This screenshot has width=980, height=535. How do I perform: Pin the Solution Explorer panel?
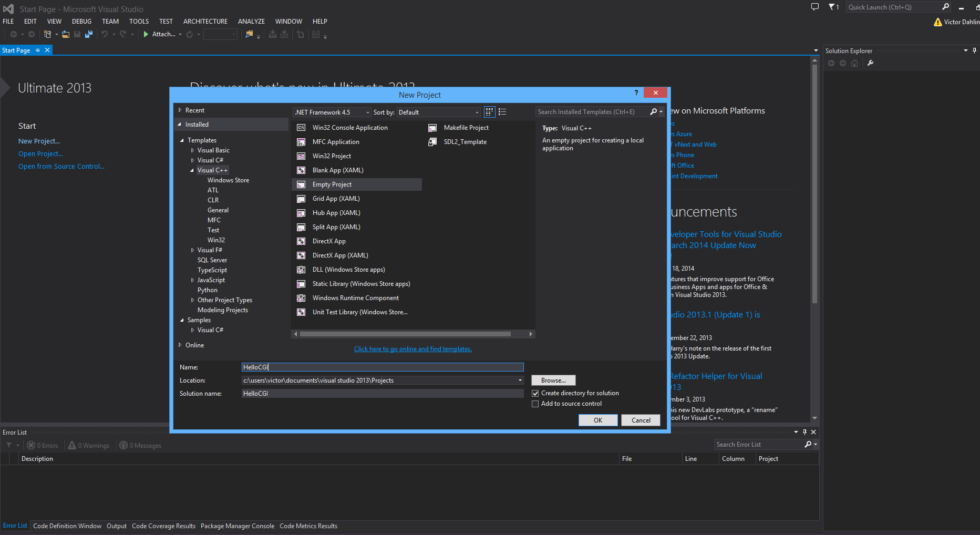click(x=974, y=50)
